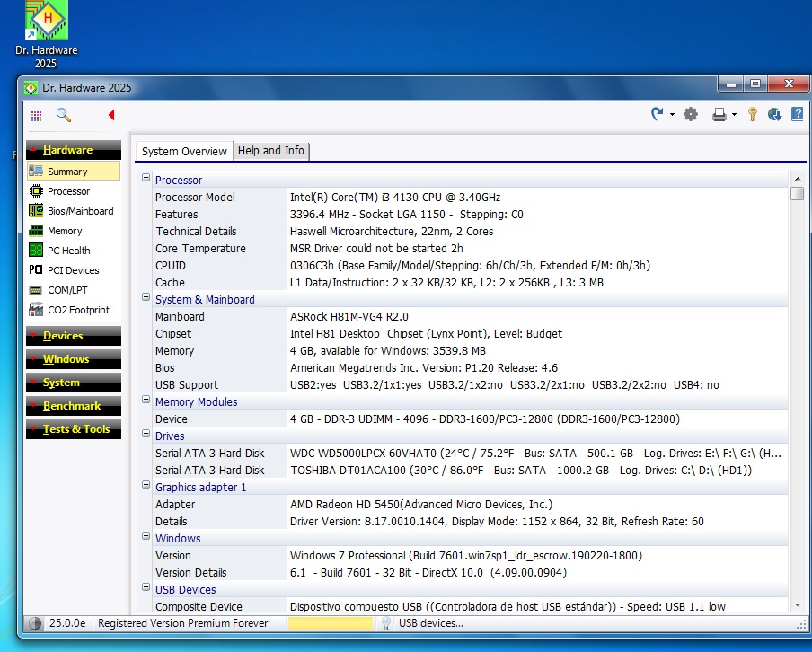Expand the Windows category
The width and height of the screenshot is (812, 652).
click(74, 359)
